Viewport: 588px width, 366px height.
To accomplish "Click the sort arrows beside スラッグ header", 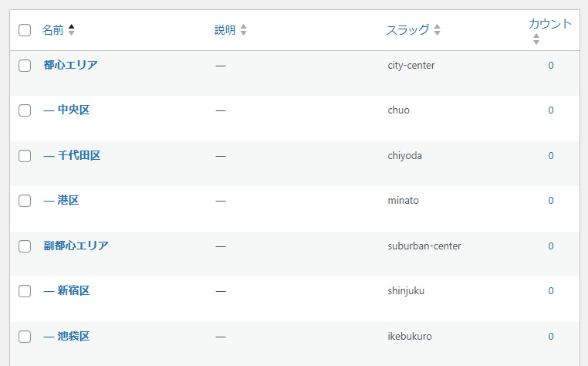I will 438,30.
